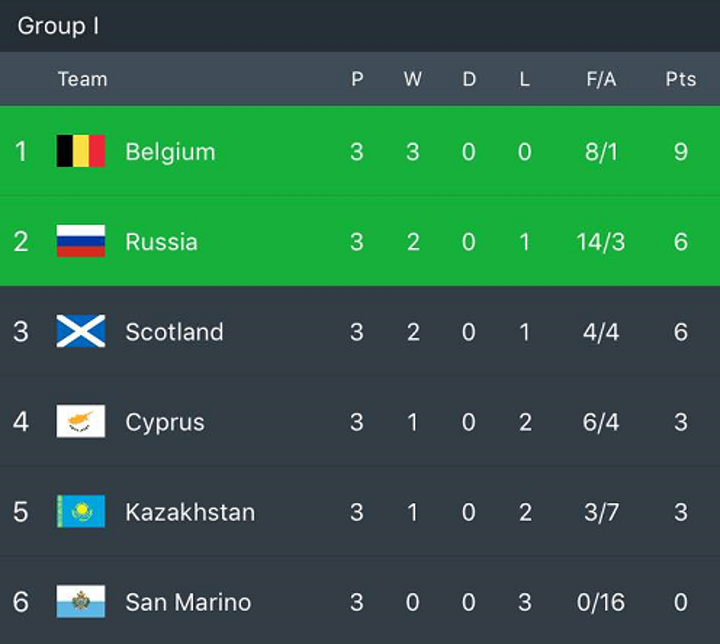720x644 pixels.
Task: Click the San Marino flag icon
Action: 81,602
